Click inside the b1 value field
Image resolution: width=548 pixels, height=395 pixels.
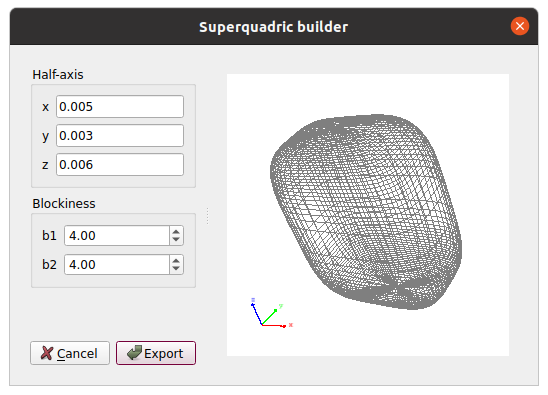(117, 236)
